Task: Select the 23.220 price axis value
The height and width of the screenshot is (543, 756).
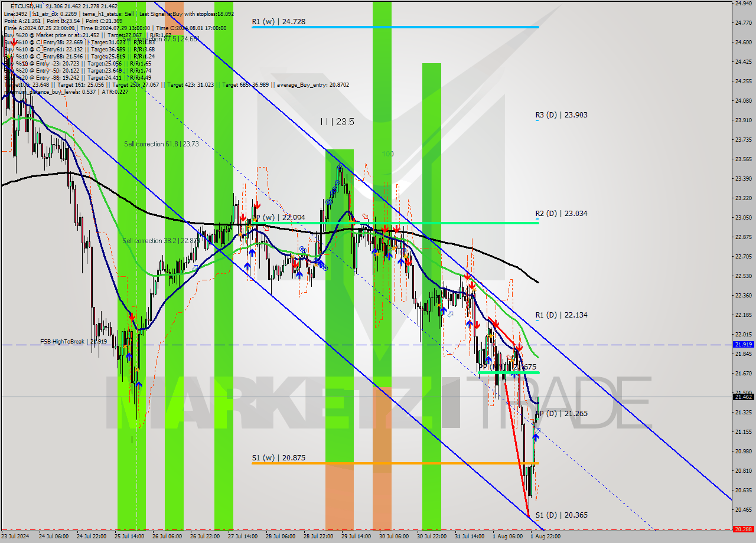Action: 742,198
